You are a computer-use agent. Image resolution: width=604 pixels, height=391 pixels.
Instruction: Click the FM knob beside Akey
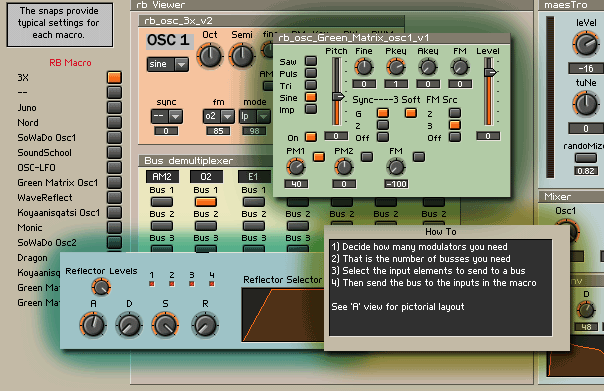click(x=460, y=67)
